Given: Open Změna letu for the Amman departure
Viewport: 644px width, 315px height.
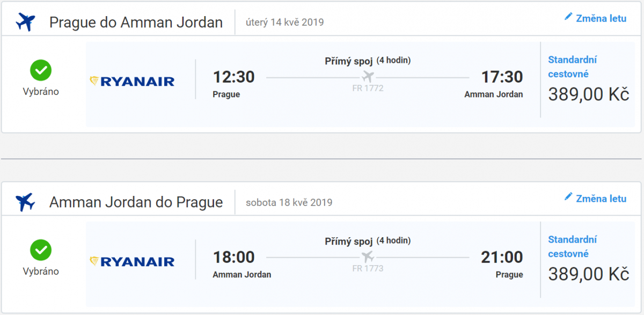Looking at the screenshot, I should pyautogui.click(x=601, y=199).
